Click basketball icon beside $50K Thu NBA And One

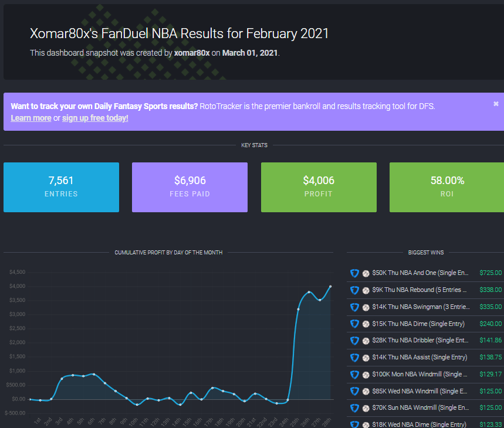366,274
